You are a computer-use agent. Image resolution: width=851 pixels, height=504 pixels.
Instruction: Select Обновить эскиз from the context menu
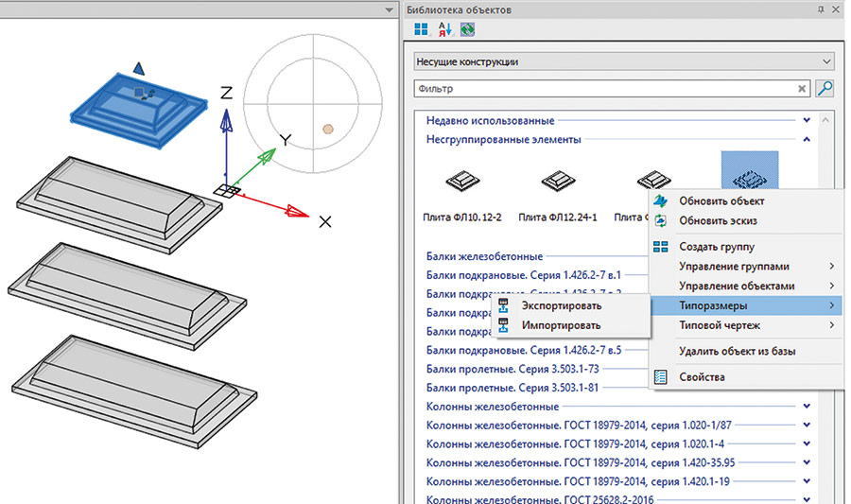pyautogui.click(x=718, y=220)
